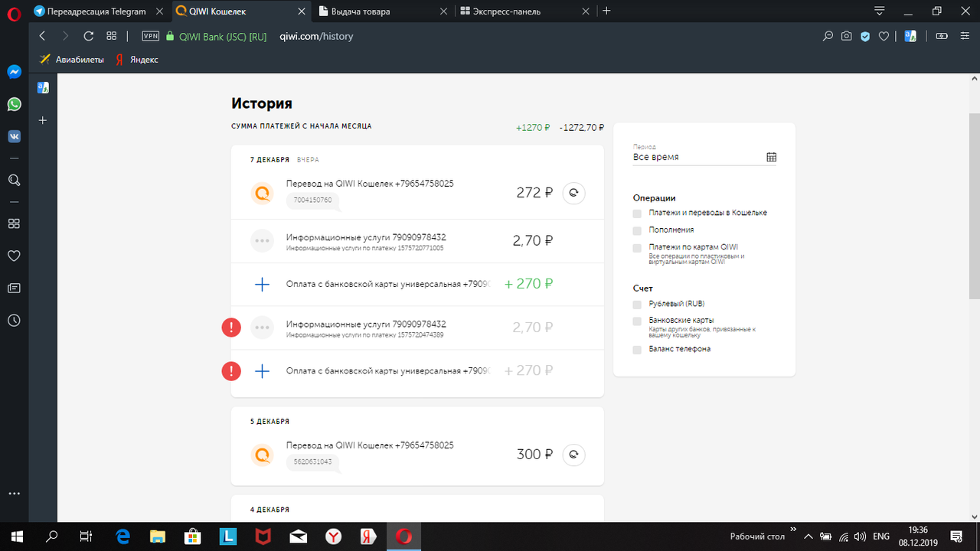Check Платежи по картам QIWI filter

coord(637,248)
